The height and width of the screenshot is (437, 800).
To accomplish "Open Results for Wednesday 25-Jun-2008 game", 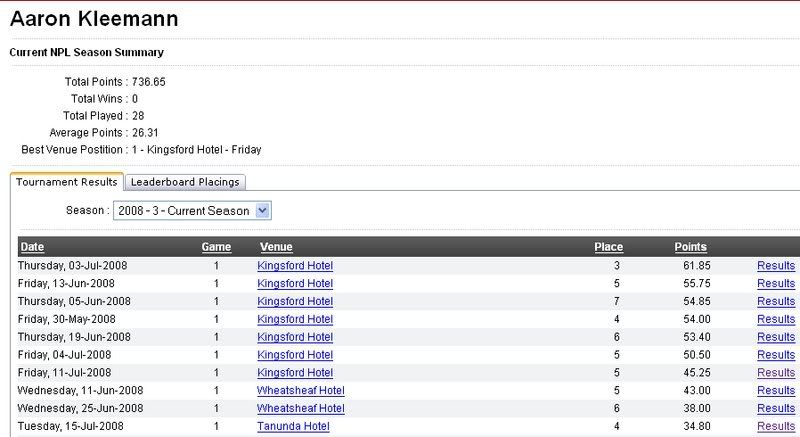I will [x=775, y=408].
